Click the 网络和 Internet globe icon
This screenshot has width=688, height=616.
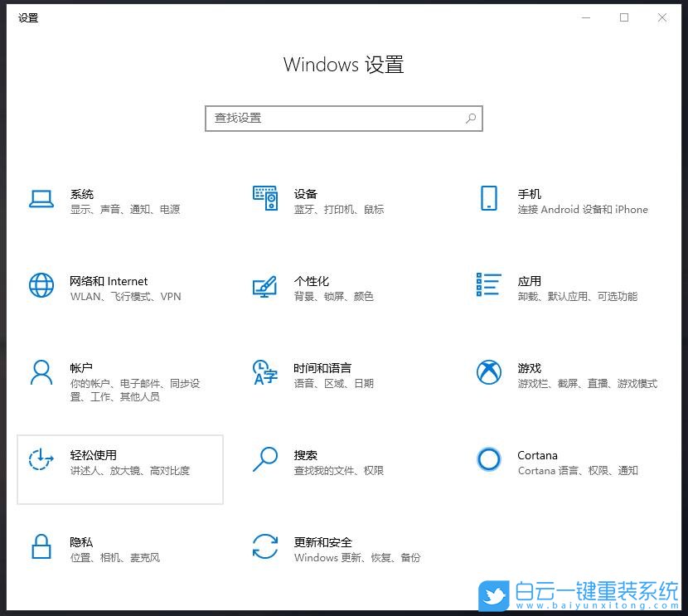(41, 284)
